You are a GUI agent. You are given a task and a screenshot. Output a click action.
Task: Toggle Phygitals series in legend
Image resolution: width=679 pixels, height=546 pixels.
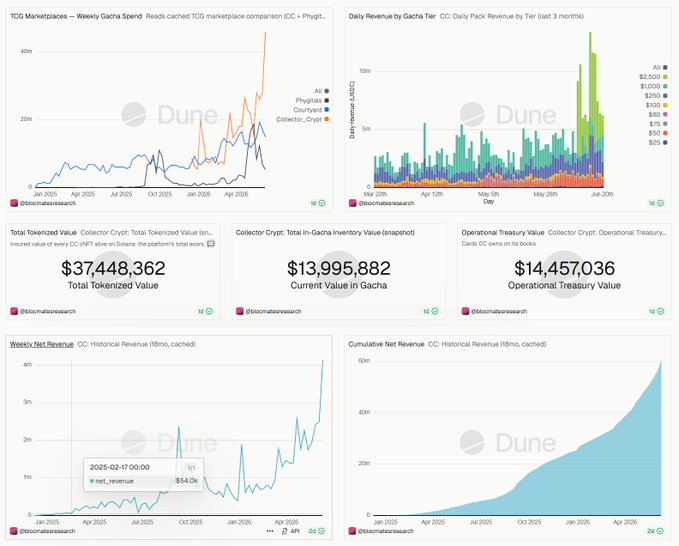point(312,100)
